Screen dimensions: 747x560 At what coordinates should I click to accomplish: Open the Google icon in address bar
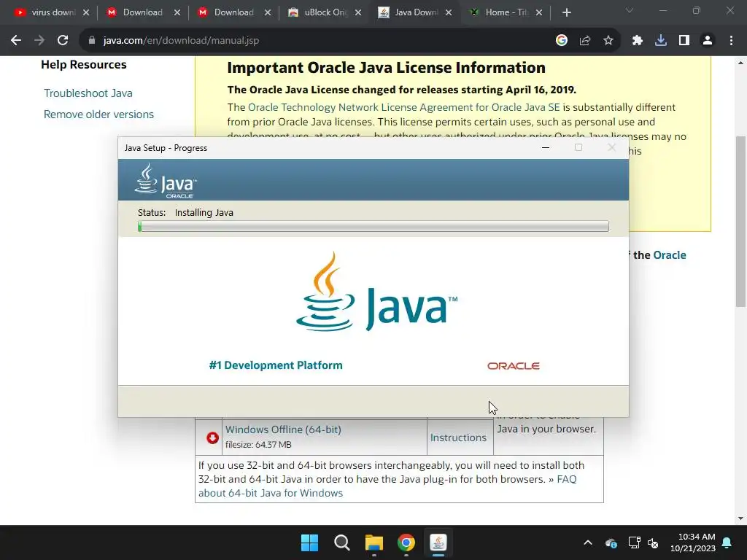[x=562, y=41]
